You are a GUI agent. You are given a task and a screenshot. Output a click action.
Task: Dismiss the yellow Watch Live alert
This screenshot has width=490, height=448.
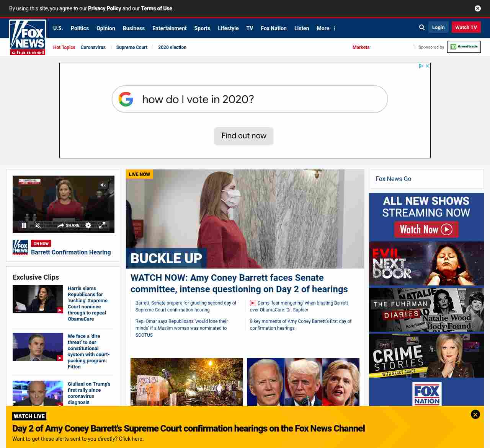(475, 414)
